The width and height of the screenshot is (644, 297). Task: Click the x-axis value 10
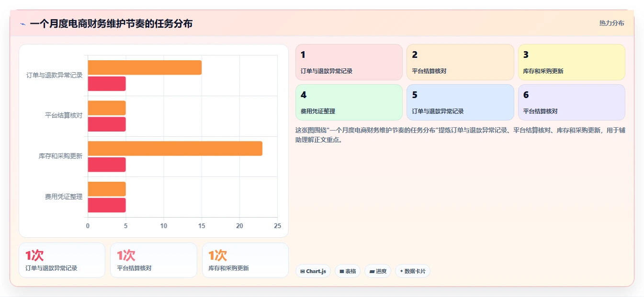164,226
